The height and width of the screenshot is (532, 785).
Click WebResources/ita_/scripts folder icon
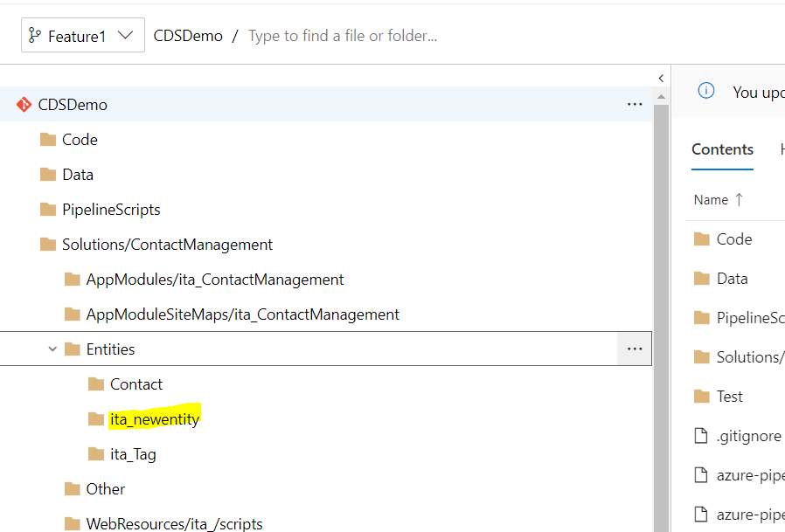click(72, 523)
